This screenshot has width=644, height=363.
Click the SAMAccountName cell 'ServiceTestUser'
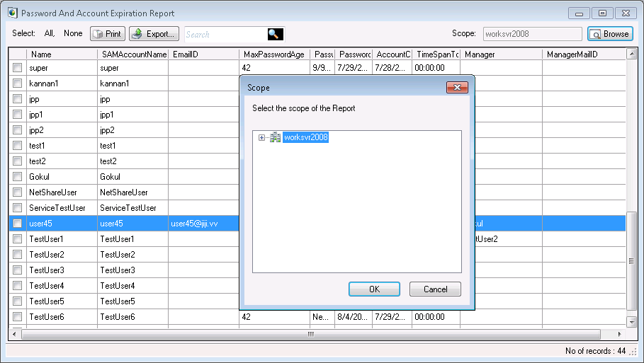pyautogui.click(x=133, y=208)
